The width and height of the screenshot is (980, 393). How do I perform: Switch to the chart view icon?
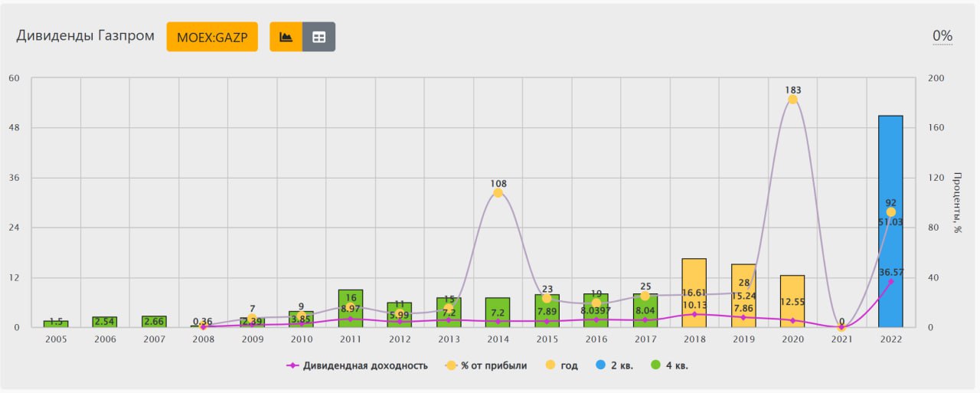click(286, 37)
